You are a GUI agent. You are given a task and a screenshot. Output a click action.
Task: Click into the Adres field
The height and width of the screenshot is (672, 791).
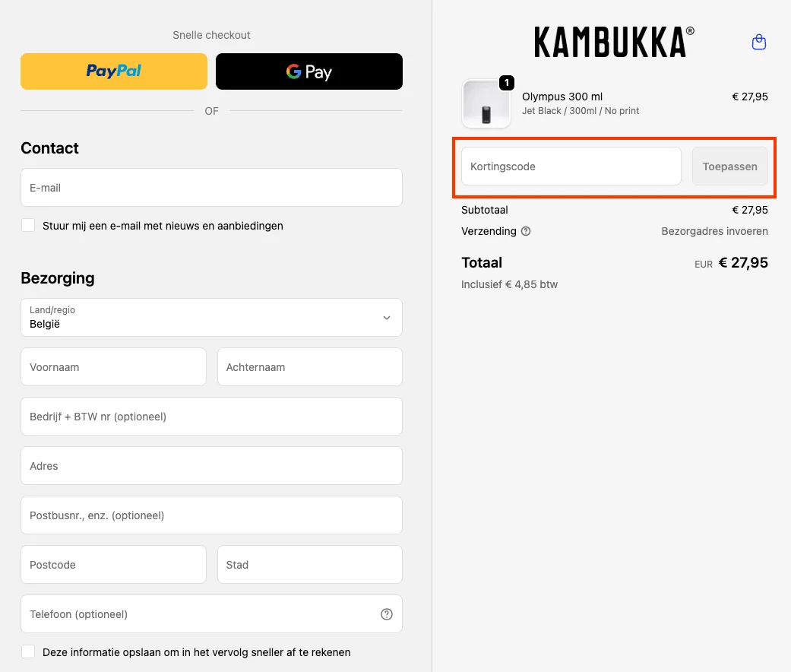pos(211,466)
